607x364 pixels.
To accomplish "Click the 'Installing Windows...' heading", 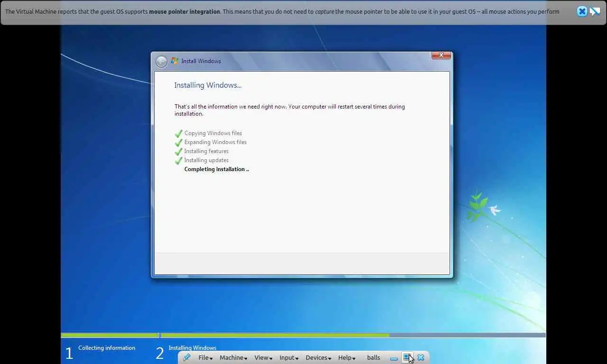I will 208,85.
